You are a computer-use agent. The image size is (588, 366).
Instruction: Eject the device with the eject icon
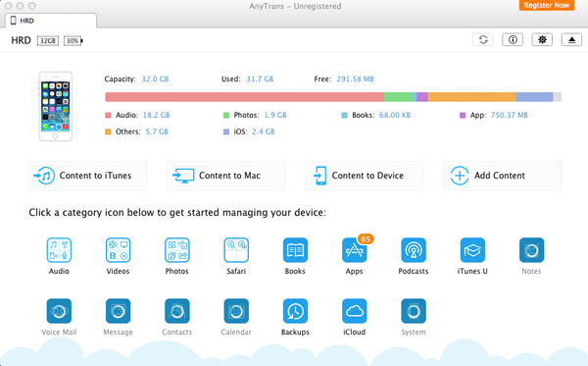pyautogui.click(x=571, y=39)
